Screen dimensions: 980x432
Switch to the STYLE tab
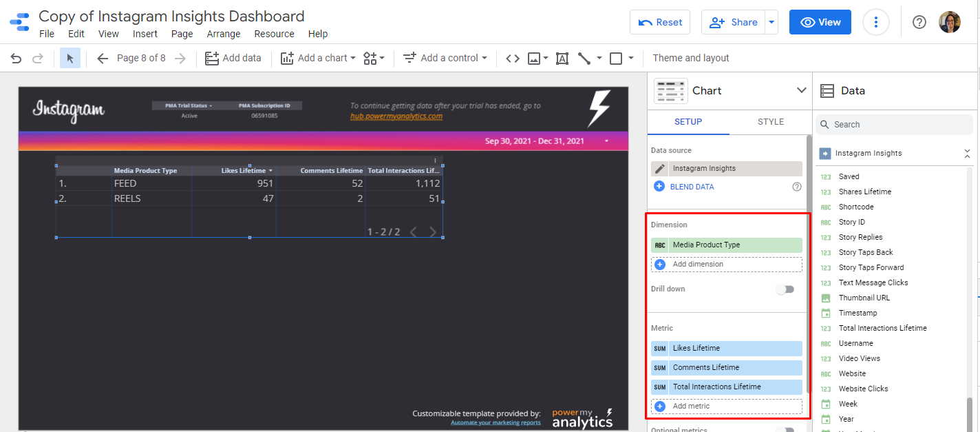(x=770, y=122)
